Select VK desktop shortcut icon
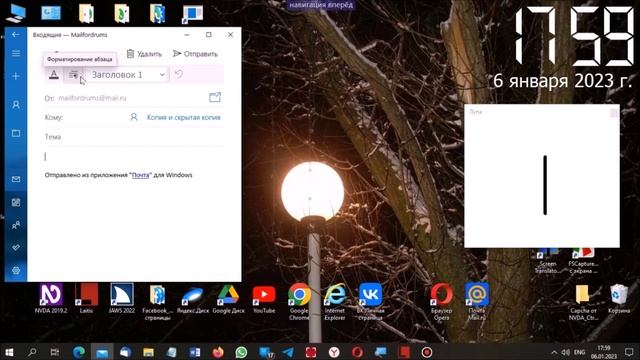The image size is (640, 360). pos(370,301)
